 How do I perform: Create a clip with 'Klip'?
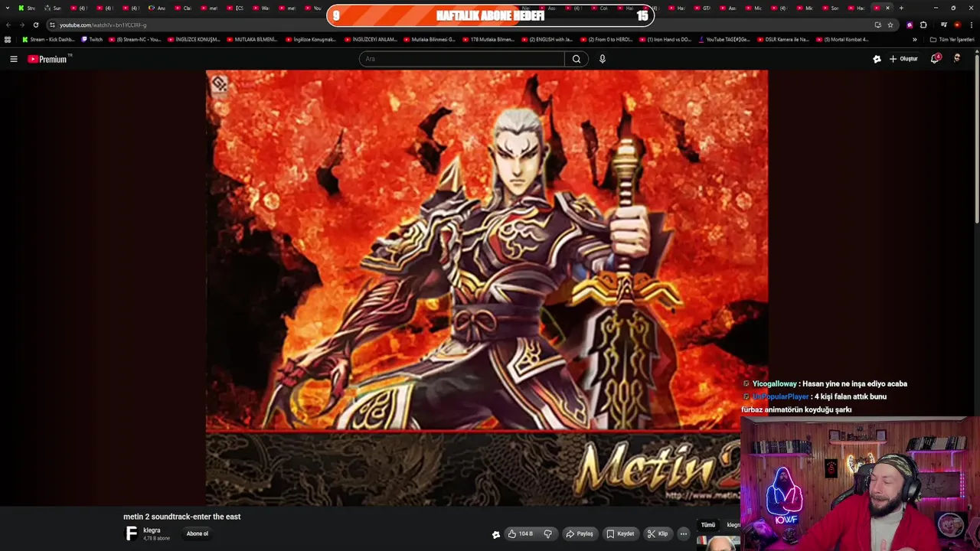658,533
